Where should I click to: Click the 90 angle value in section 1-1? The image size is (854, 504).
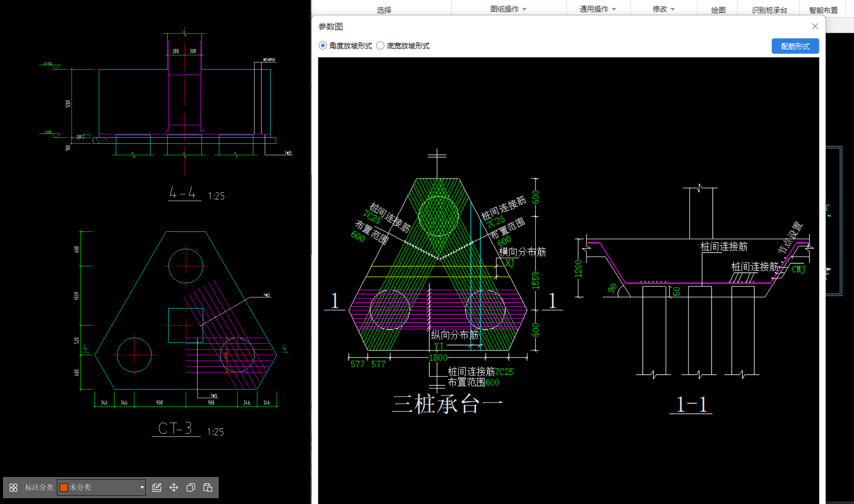pos(612,288)
